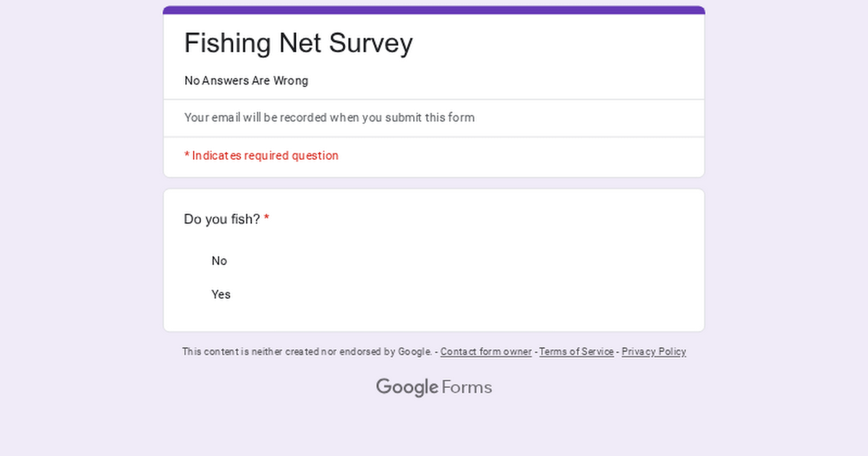The image size is (868, 456).
Task: Click the "Do you fish?" question text
Action: 221,219
